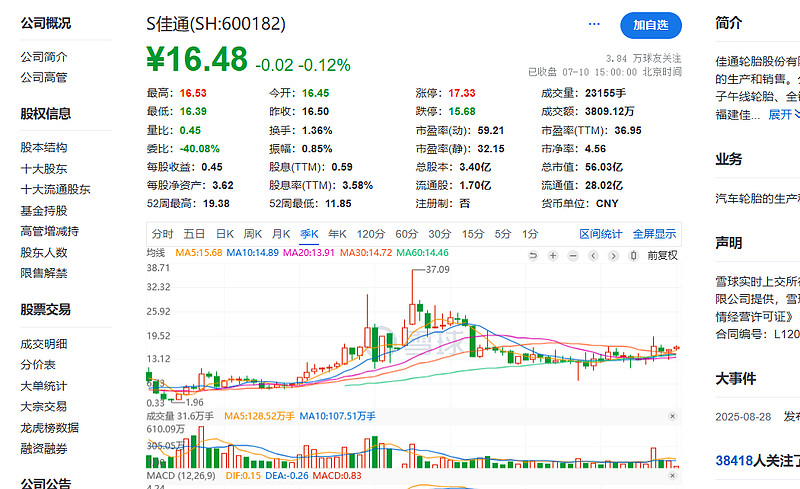Open 十大流通股东 in sidebar

click(x=56, y=189)
